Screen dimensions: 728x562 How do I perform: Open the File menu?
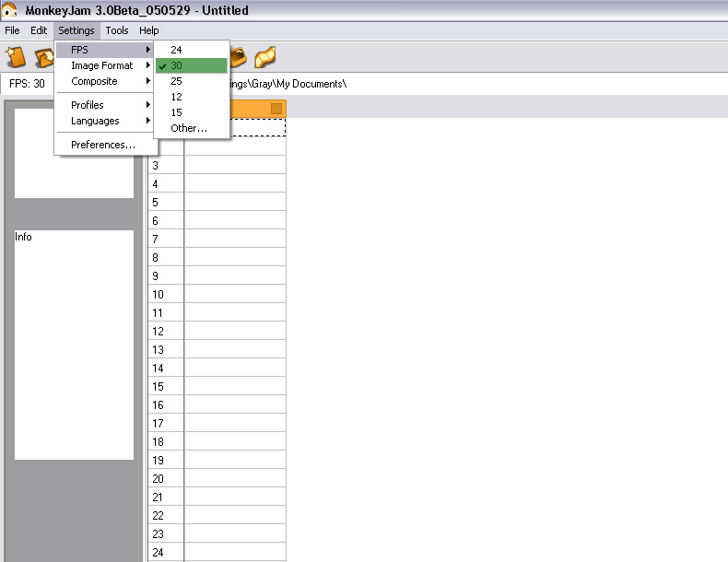(x=12, y=30)
